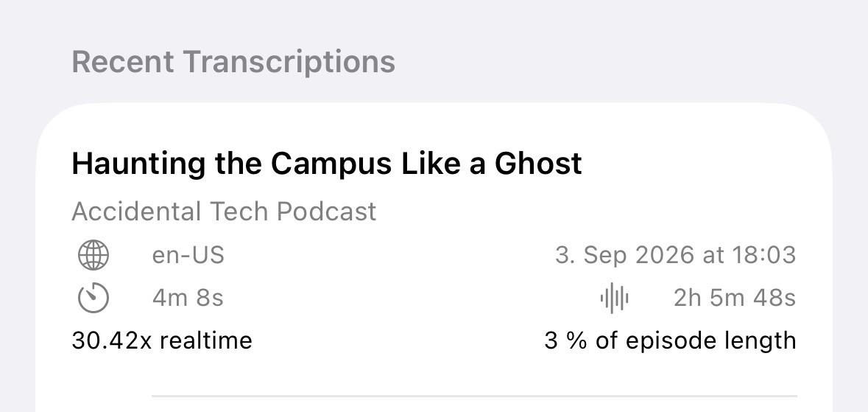Click the 4m 8s transcription duration
868x412 pixels.
tap(188, 298)
